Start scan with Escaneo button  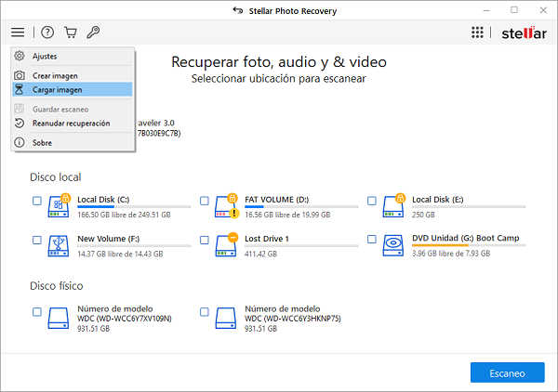pos(507,372)
